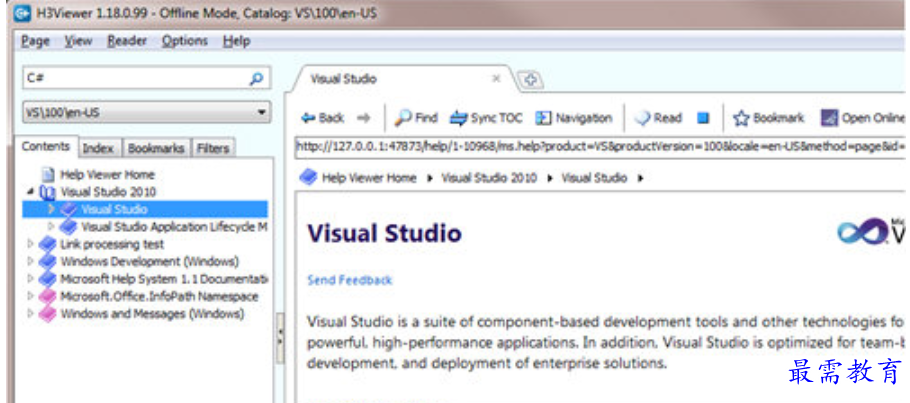This screenshot has height=403, width=910.
Task: Select Windows Development (Windows) tree item
Action: (150, 261)
